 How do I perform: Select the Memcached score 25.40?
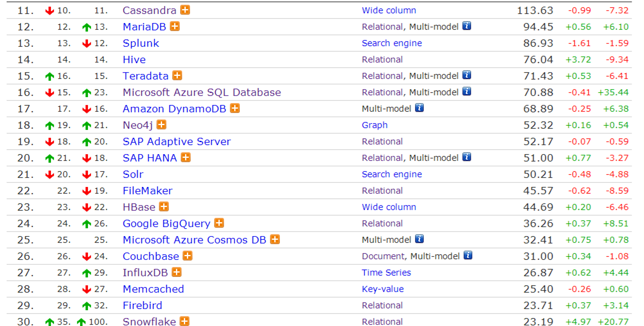tap(538, 289)
